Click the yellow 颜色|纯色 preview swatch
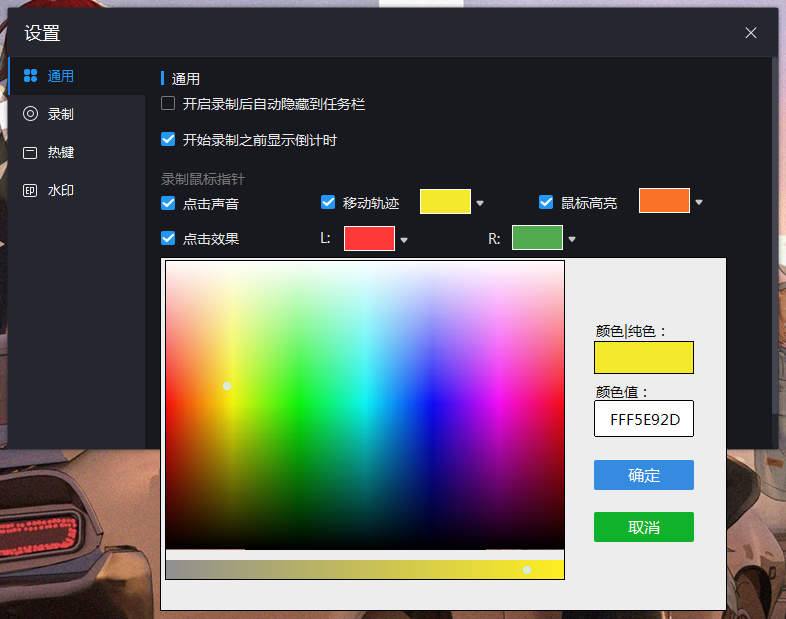Screen dimensions: 786x619 (644, 357)
